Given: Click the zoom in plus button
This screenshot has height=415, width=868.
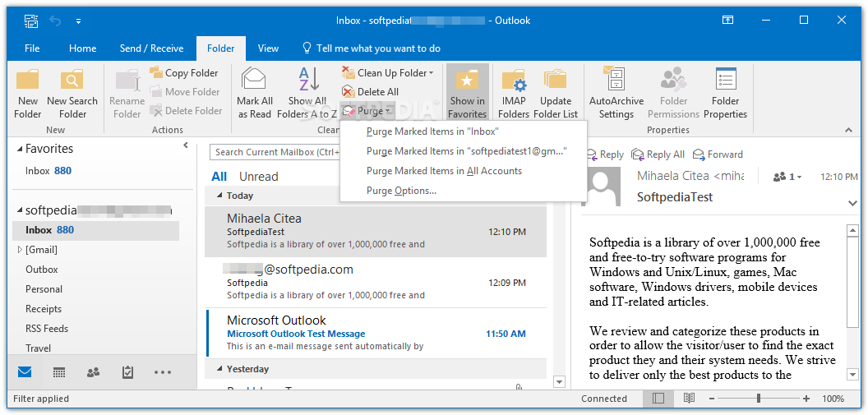Looking at the screenshot, I should pyautogui.click(x=806, y=399).
